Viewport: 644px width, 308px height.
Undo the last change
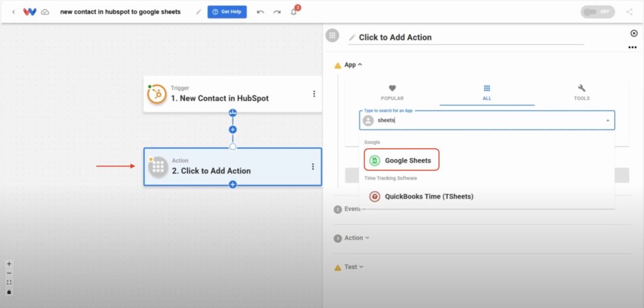tap(260, 12)
